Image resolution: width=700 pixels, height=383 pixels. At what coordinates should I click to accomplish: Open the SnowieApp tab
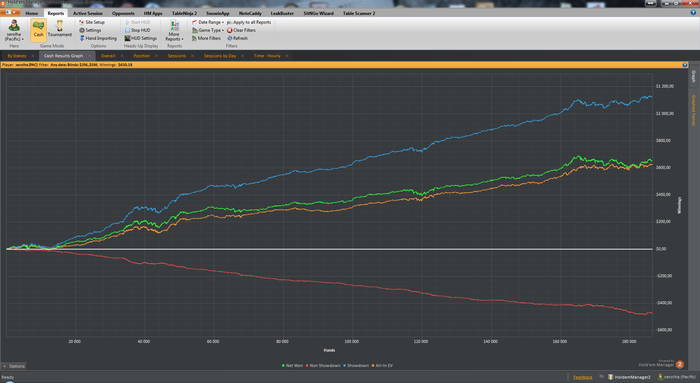(218, 13)
